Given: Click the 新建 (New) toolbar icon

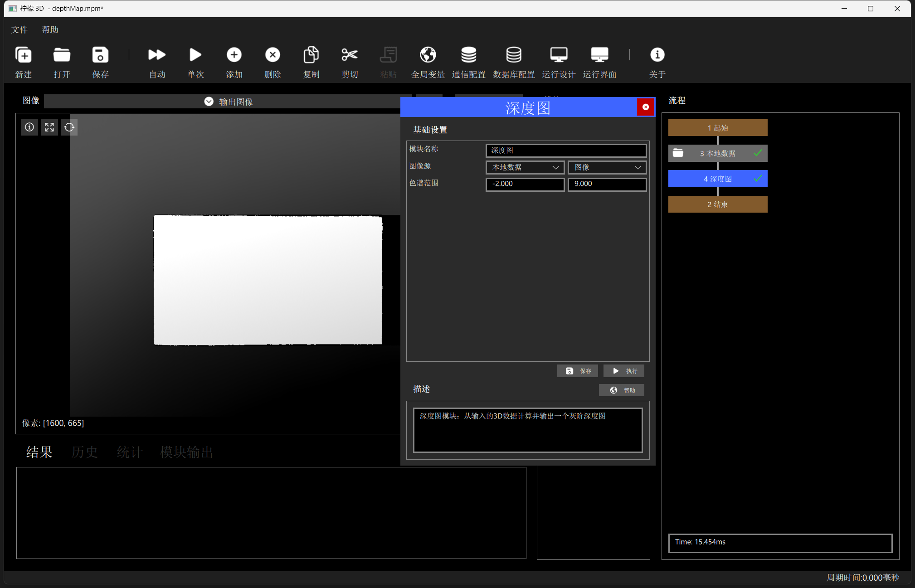Looking at the screenshot, I should (24, 55).
